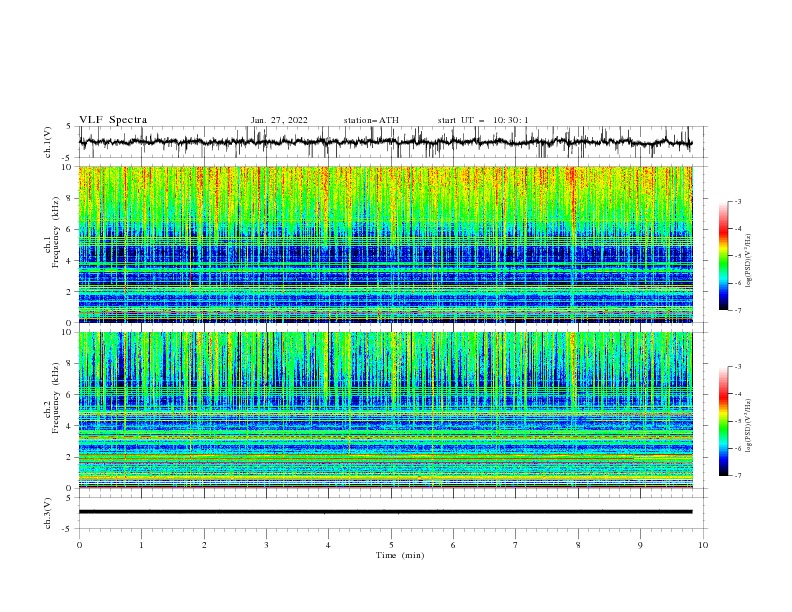Image resolution: width=792 pixels, height=612 pixels.
Task: Click the "-5" tick on lower colorbar
Action: 737,421
